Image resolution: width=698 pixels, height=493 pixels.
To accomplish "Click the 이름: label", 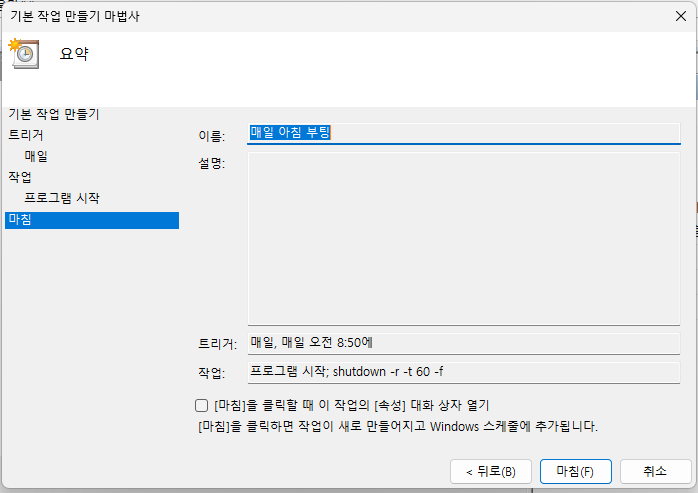I will (212, 135).
